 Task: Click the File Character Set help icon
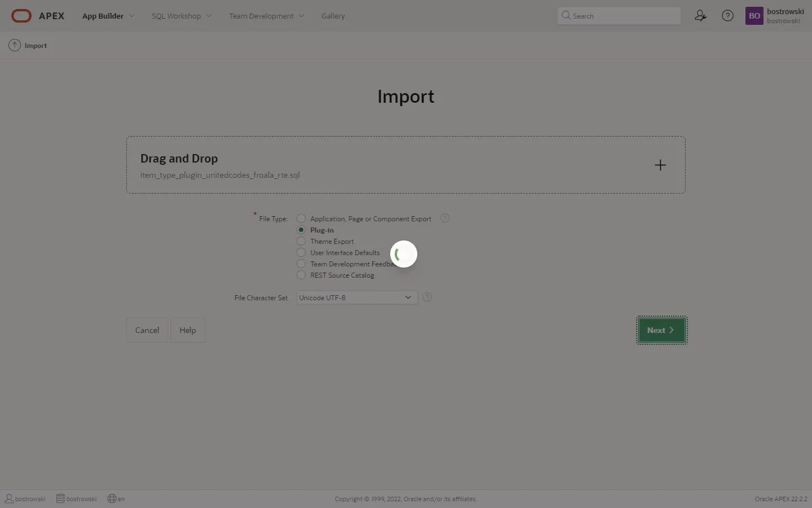[x=427, y=297]
